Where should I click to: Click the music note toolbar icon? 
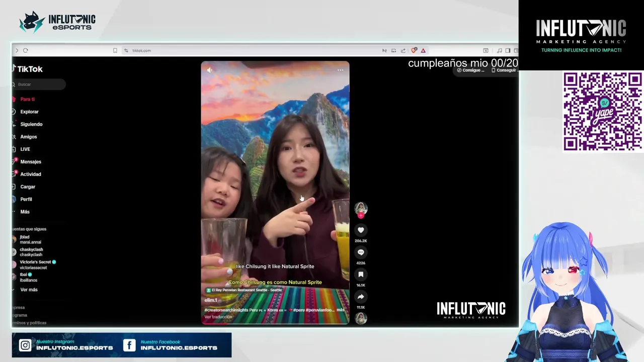(x=499, y=50)
